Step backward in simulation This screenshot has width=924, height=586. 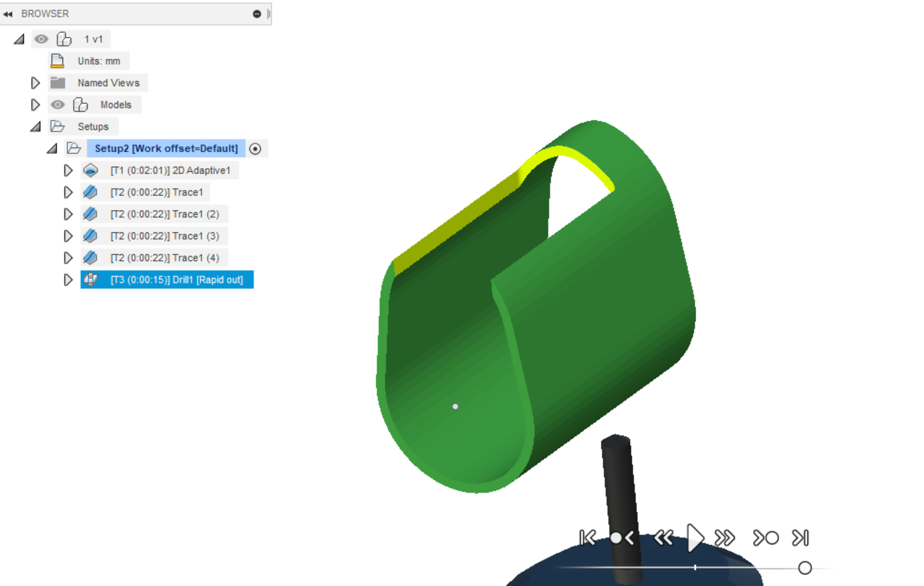tap(663, 538)
